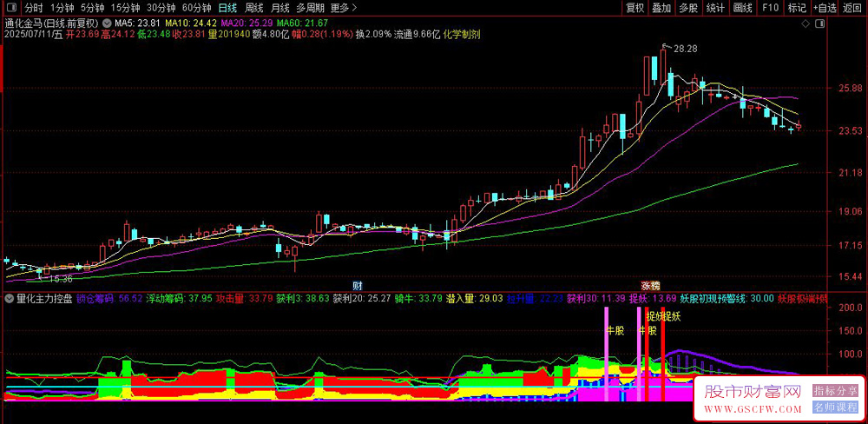Image resolution: width=868 pixels, height=424 pixels.
Task: Click the 标记 mark button
Action: click(797, 8)
